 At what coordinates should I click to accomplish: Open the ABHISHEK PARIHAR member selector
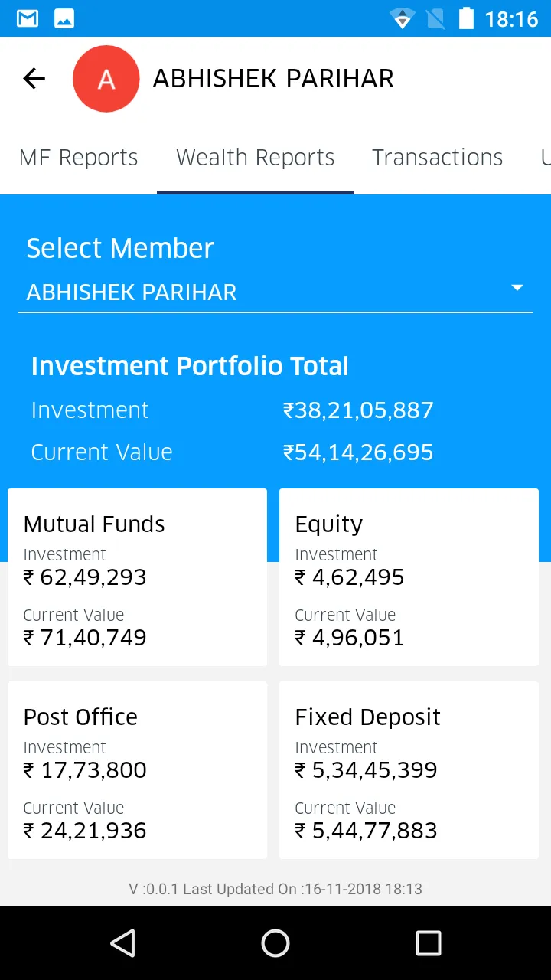[275, 292]
